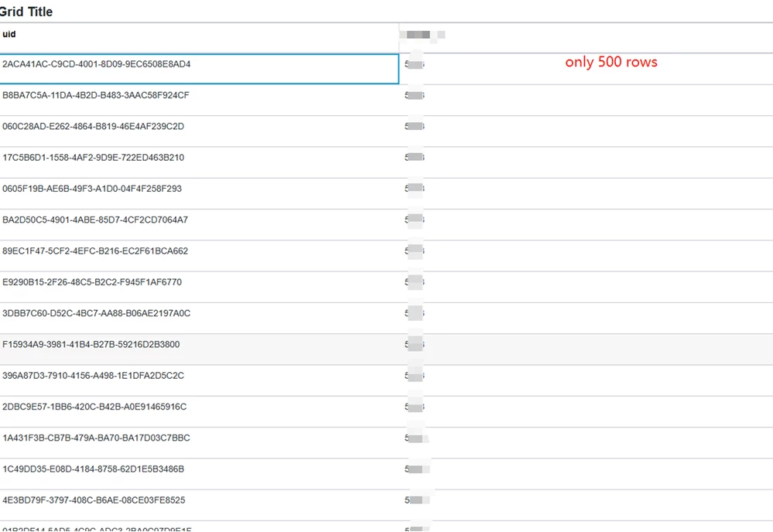This screenshot has width=773, height=532.
Task: Select cell 2ACA41AC-C9CD-4001-8D09-9EC6508E8AD4
Action: point(199,69)
